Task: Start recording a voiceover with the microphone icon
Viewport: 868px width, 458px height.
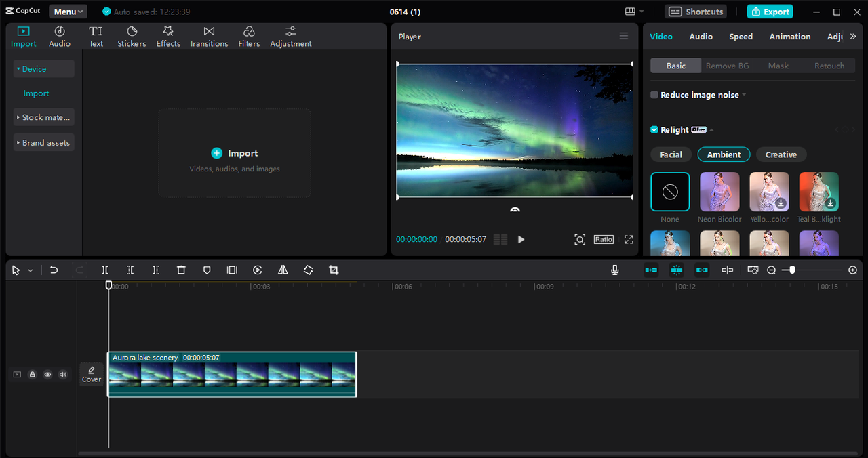Action: coord(614,270)
